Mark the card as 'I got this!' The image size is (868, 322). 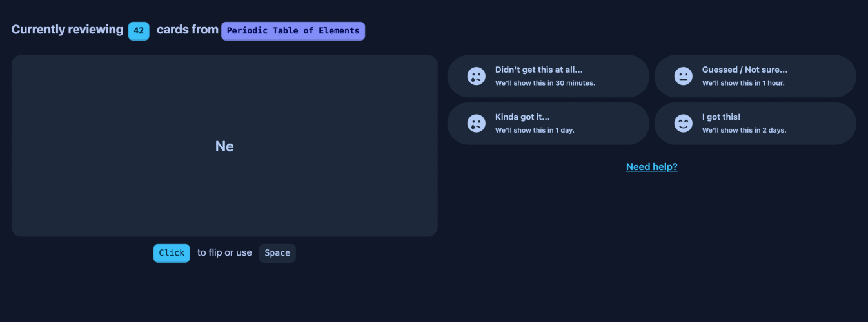[721, 117]
